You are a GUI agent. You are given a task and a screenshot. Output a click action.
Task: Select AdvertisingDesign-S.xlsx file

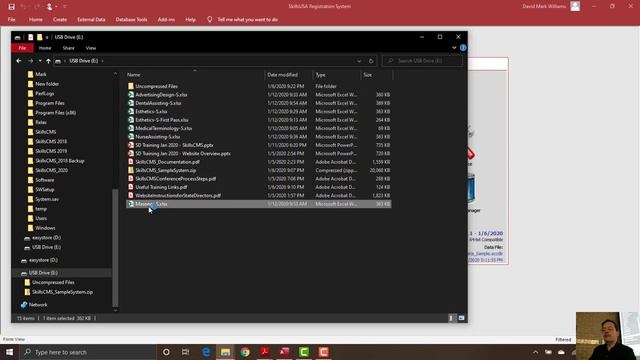click(x=161, y=95)
